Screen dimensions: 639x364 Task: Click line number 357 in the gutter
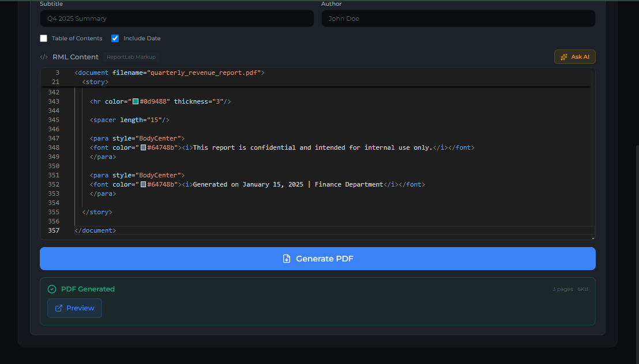coord(54,230)
